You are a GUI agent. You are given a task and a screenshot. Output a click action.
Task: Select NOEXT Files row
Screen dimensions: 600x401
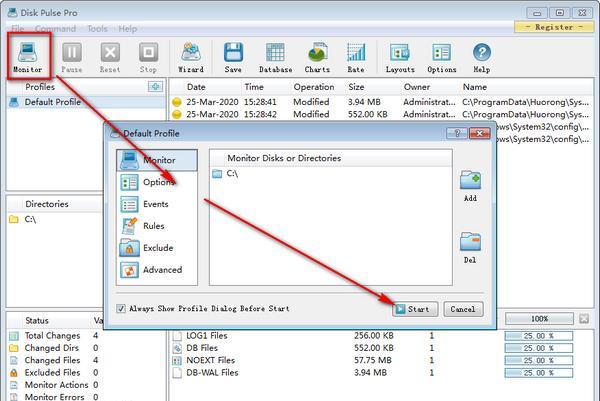pos(381,360)
